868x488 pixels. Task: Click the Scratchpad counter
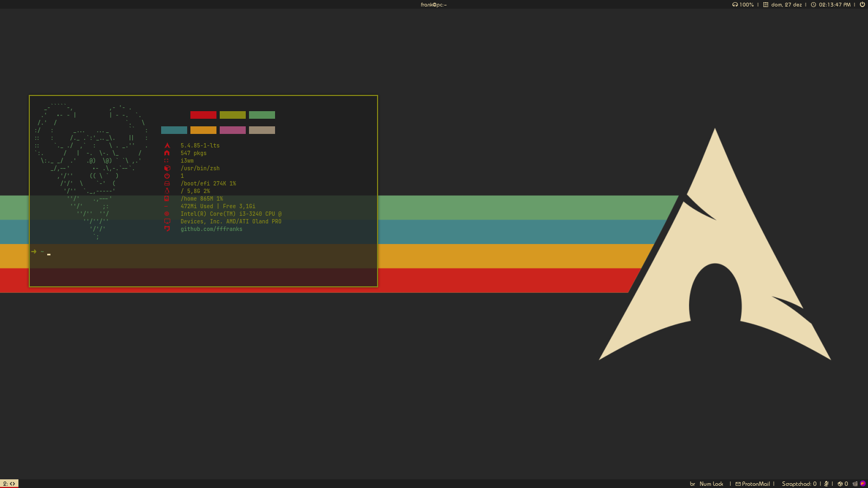(799, 484)
